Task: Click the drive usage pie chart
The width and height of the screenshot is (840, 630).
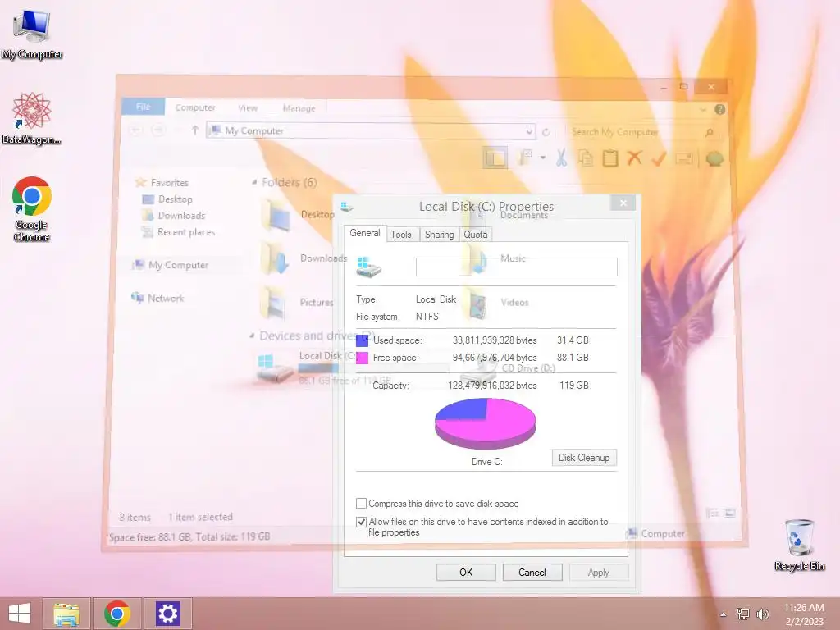Action: click(486, 423)
